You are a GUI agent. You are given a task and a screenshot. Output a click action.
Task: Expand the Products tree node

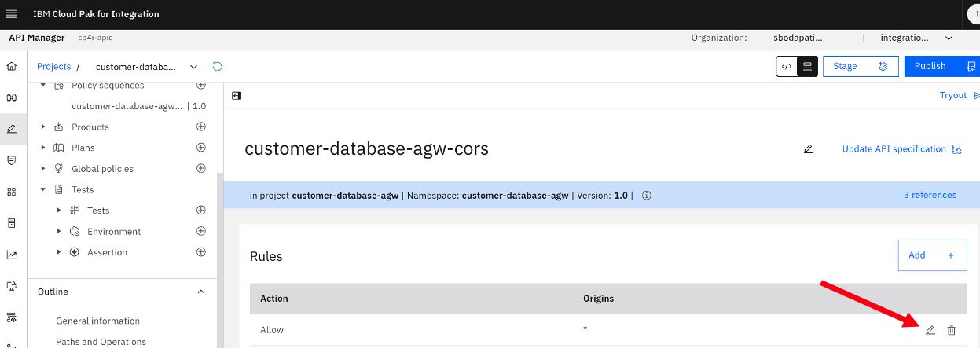pos(43,127)
